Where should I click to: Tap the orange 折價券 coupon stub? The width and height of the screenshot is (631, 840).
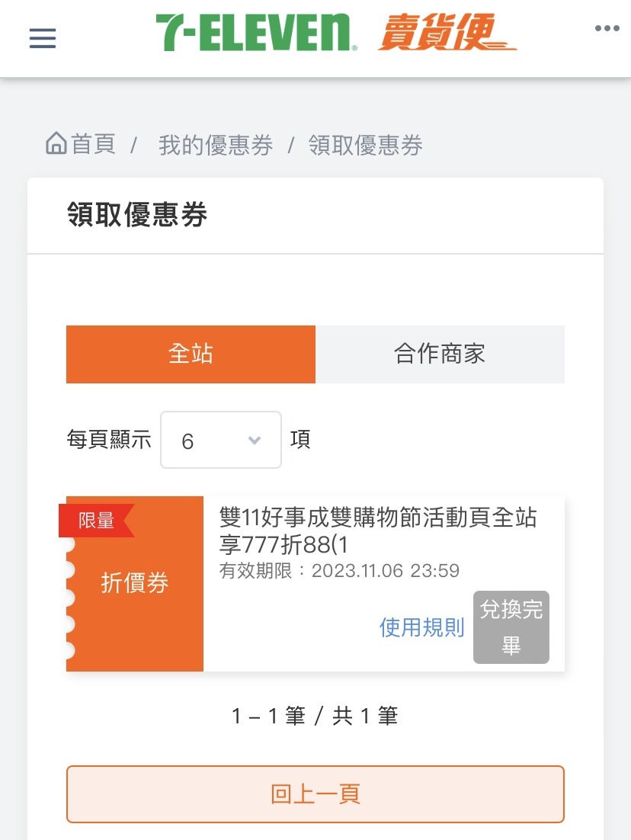[135, 583]
